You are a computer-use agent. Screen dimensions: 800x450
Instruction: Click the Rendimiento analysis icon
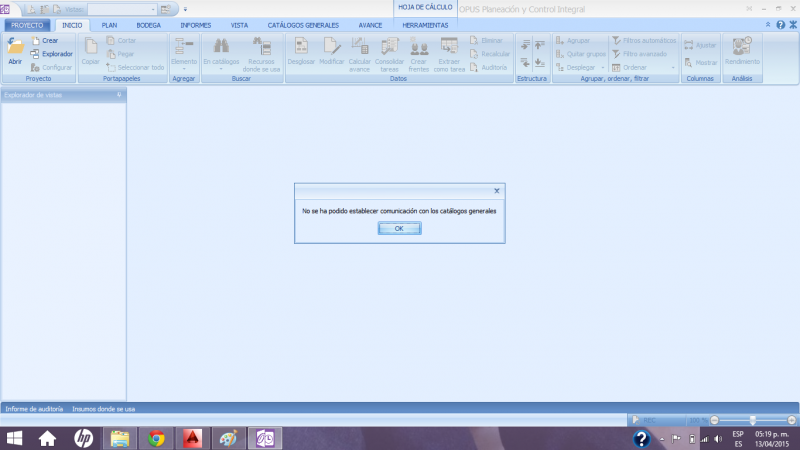742,50
